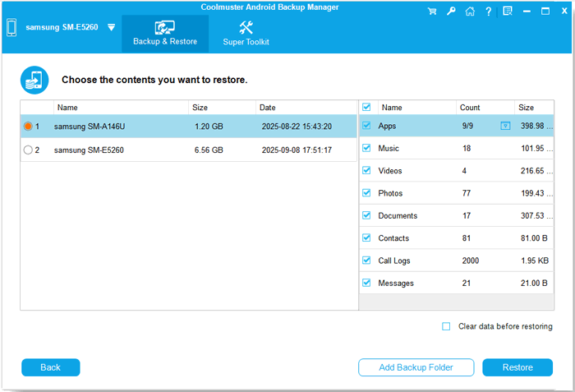Open the Backup & Restore tab
The height and width of the screenshot is (392, 575).
pyautogui.click(x=165, y=34)
